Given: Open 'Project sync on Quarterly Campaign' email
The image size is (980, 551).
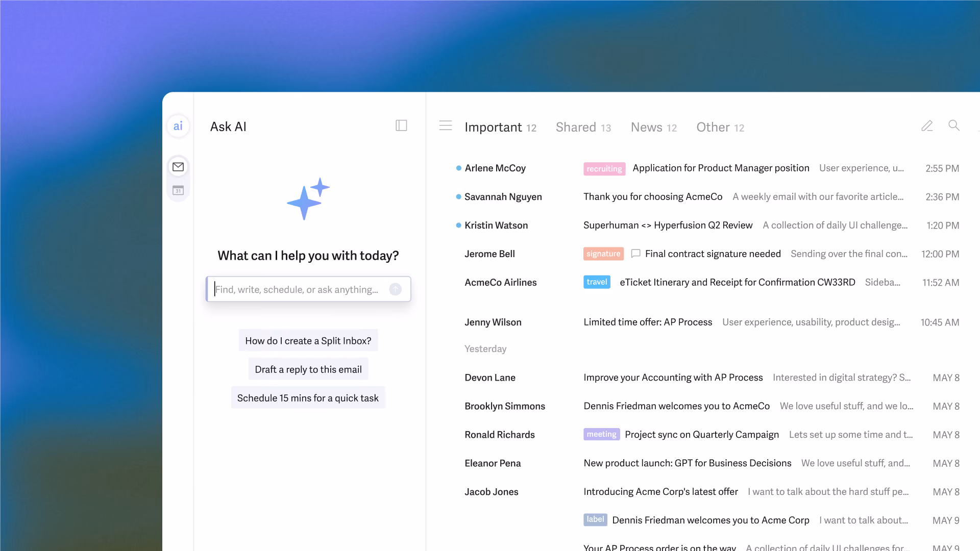Looking at the screenshot, I should point(702,434).
